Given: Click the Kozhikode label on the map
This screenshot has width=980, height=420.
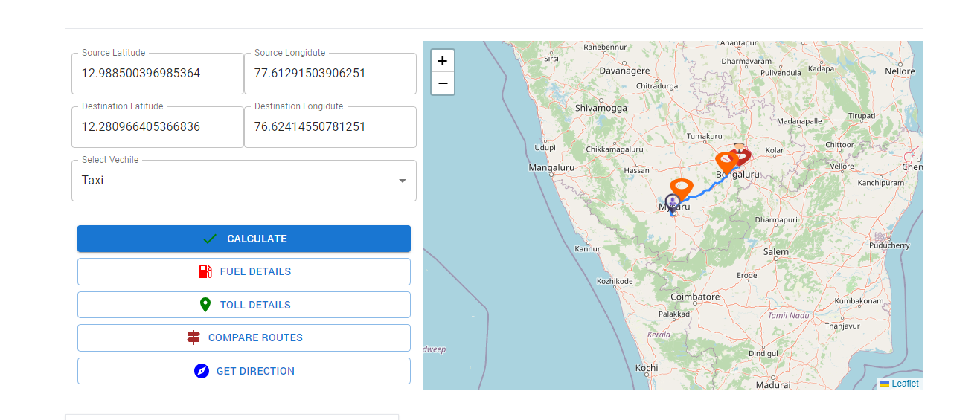Looking at the screenshot, I should pos(615,282).
